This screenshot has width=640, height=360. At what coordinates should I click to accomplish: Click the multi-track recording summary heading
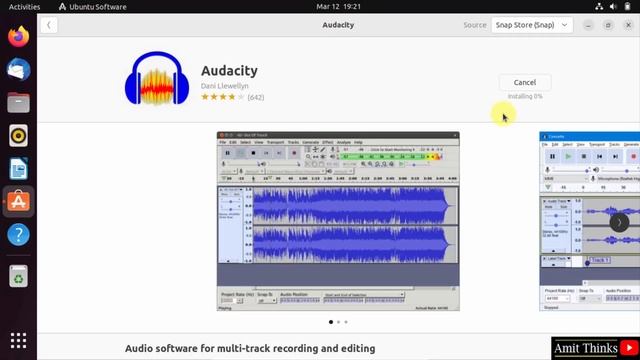coord(250,348)
